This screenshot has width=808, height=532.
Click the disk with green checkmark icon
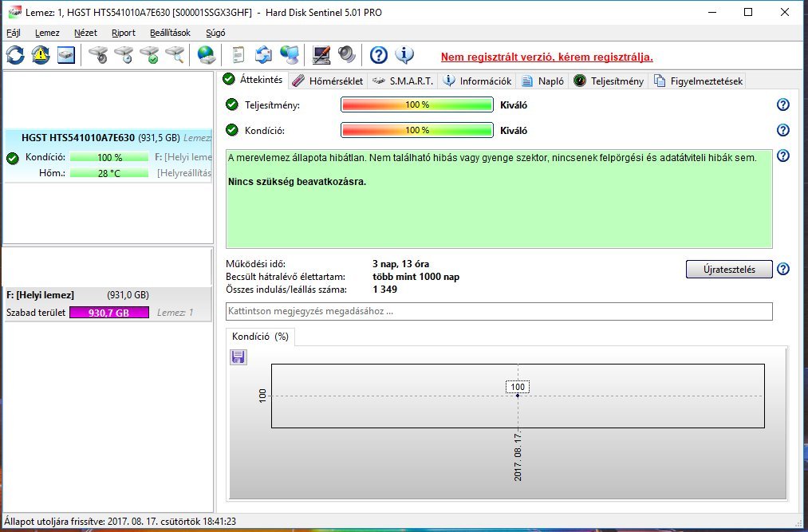[x=149, y=55]
